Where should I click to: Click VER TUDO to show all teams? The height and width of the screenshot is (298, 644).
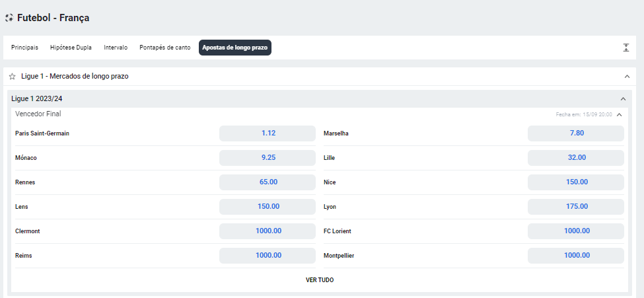pos(320,280)
